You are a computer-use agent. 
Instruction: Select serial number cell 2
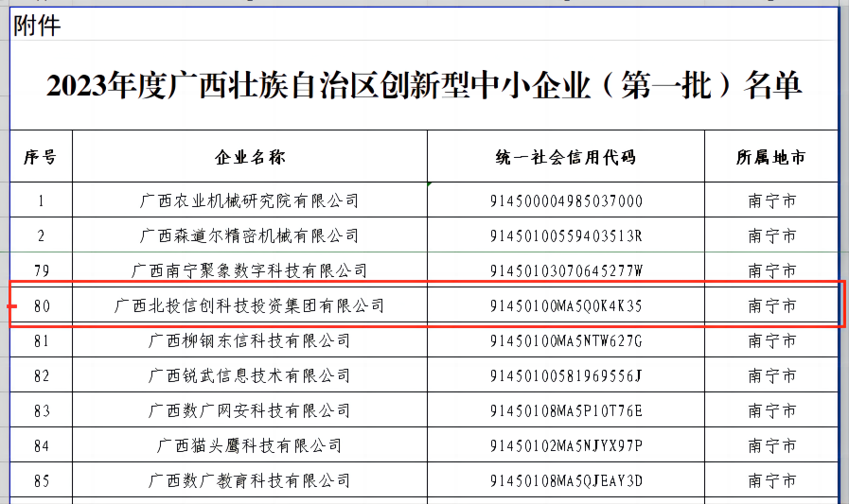pyautogui.click(x=41, y=235)
